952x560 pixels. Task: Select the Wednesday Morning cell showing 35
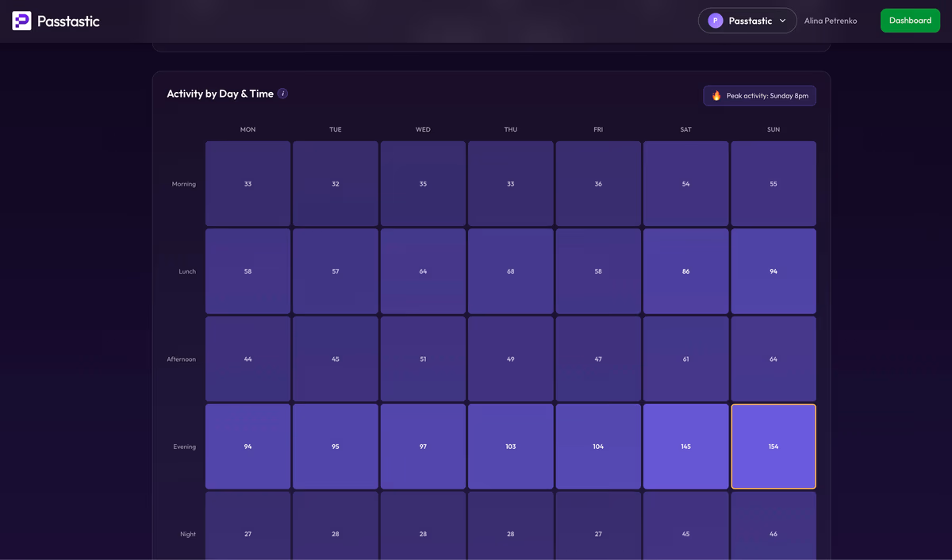(423, 184)
